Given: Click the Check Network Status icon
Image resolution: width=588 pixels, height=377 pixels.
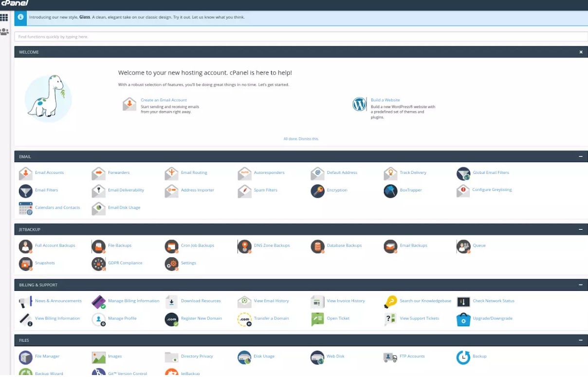Looking at the screenshot, I should coord(463,302).
